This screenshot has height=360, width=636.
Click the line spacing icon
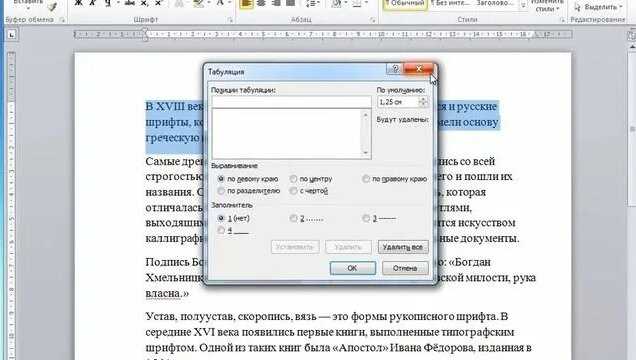click(311, 3)
